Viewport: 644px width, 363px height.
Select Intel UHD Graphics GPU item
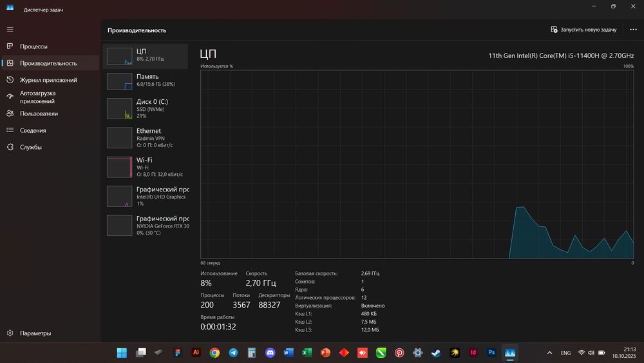point(146,196)
